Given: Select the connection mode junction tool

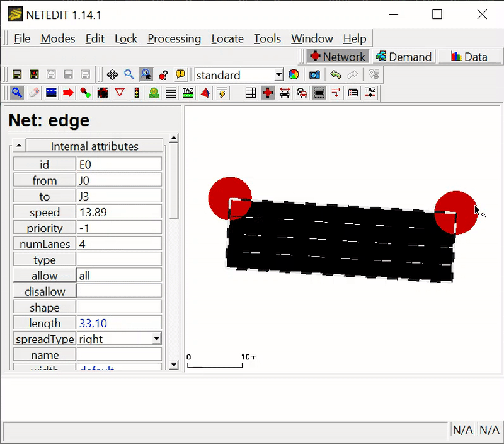Looking at the screenshot, I should [x=103, y=93].
